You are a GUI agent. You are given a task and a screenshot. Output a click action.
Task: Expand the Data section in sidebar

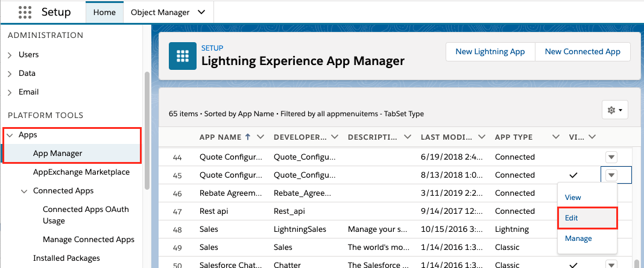click(x=10, y=73)
